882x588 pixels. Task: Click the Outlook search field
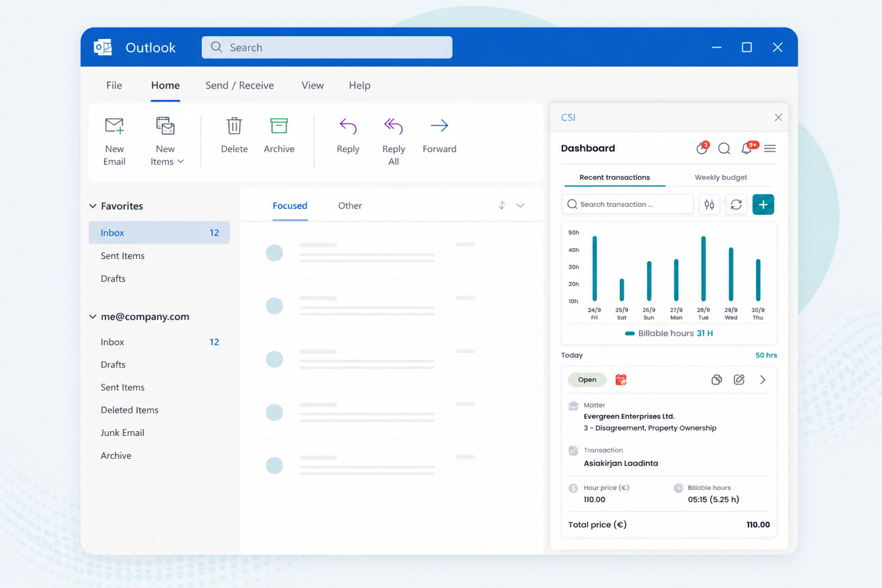point(327,47)
